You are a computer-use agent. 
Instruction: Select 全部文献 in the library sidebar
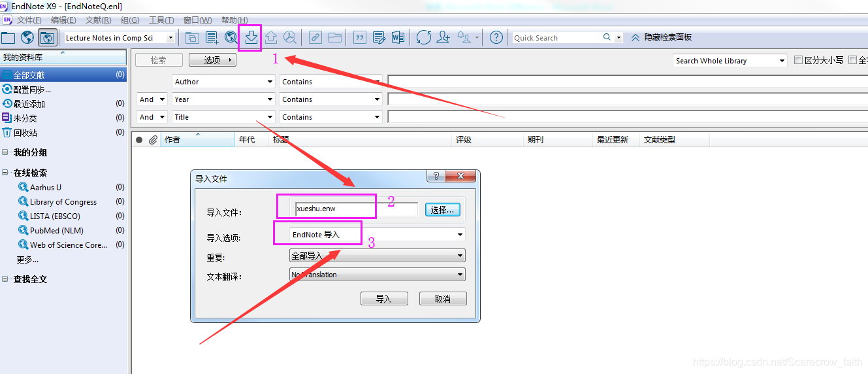(x=63, y=75)
